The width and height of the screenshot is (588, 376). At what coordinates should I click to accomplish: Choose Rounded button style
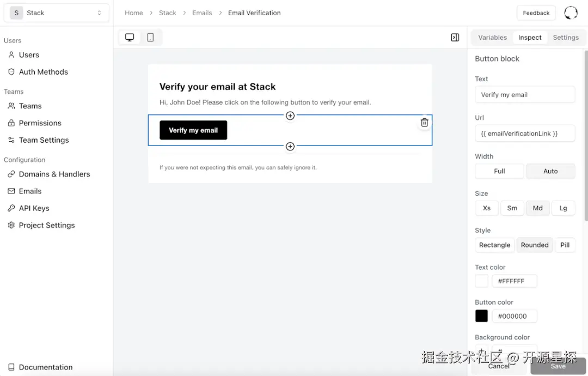pyautogui.click(x=535, y=245)
